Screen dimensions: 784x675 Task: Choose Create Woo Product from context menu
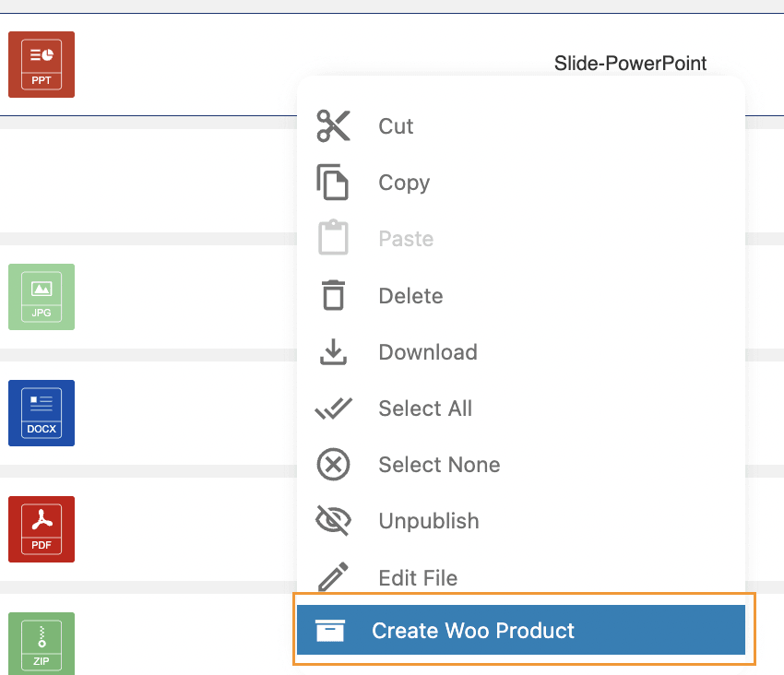[472, 631]
